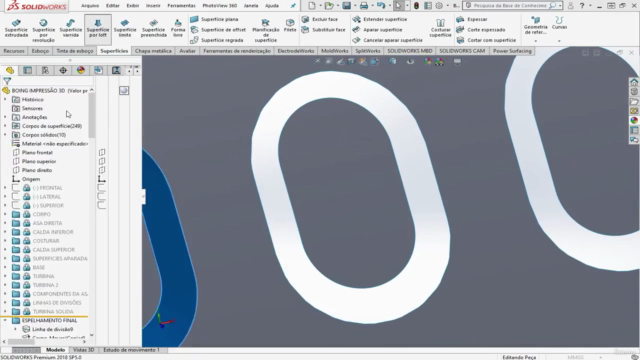Click the Print toolbar icon
This screenshot has height=360, width=640.
point(364,6)
